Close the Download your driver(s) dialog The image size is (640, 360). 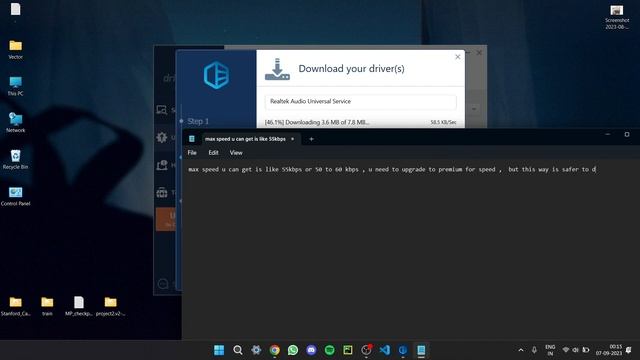(x=458, y=57)
